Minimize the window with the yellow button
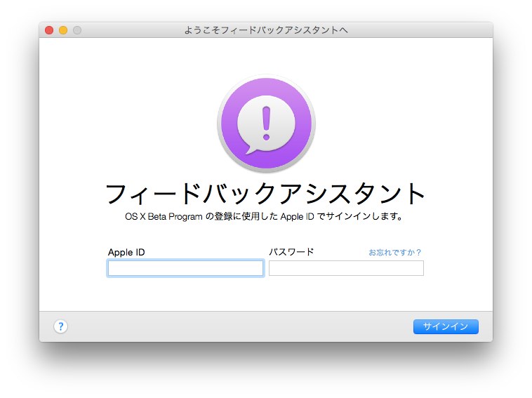 point(63,30)
